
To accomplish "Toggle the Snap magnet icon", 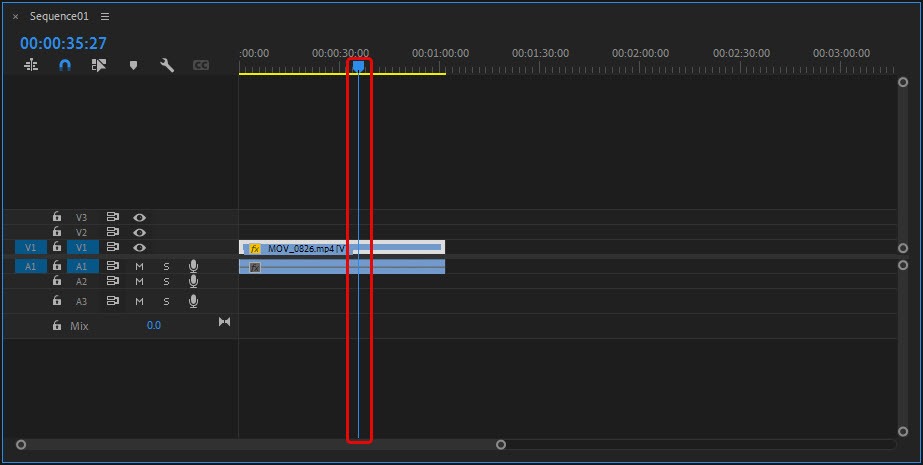I will [x=65, y=65].
